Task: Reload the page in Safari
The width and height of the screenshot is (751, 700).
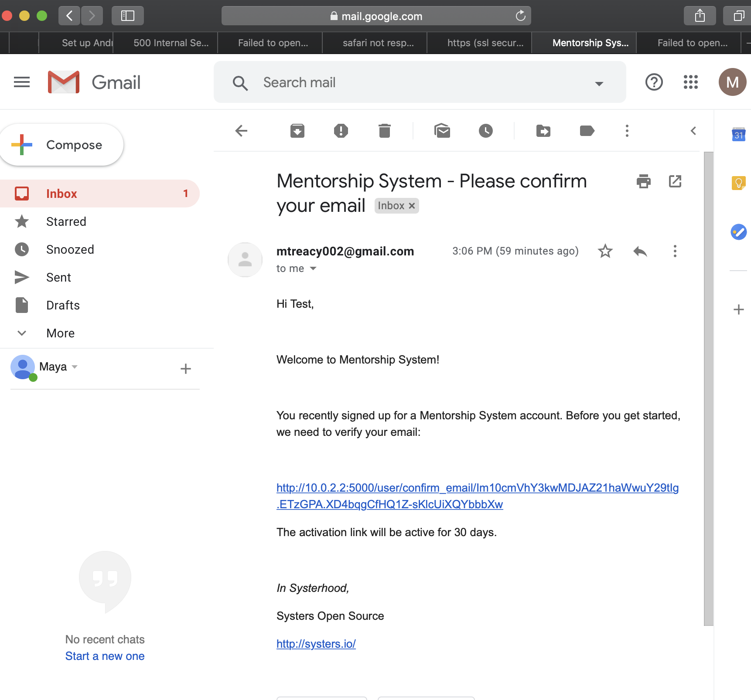Action: 520,16
